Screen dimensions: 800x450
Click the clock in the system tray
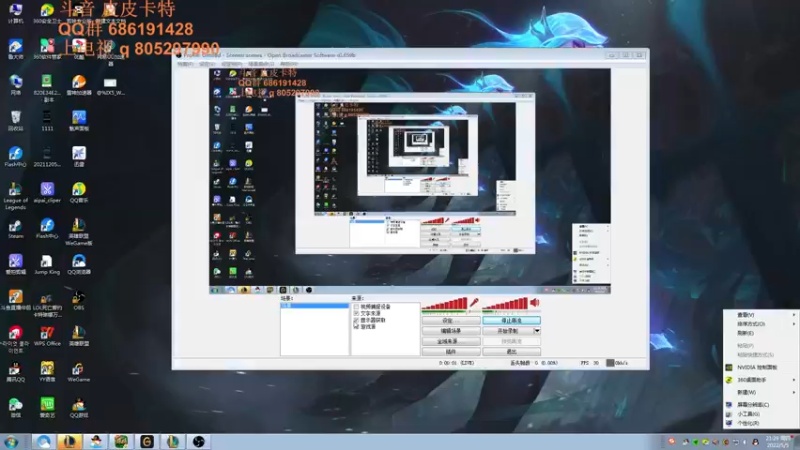point(779,441)
